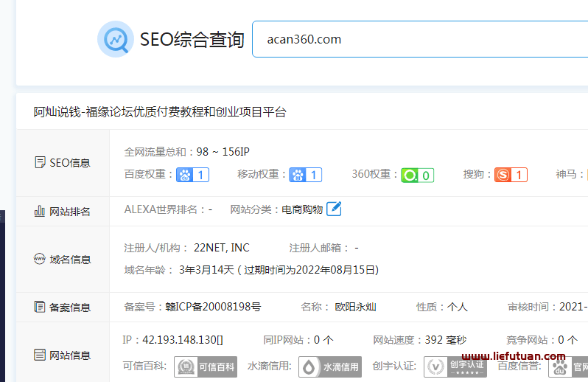Select the 网站排名 section label
Screen dimensions: 588x382
point(70,212)
